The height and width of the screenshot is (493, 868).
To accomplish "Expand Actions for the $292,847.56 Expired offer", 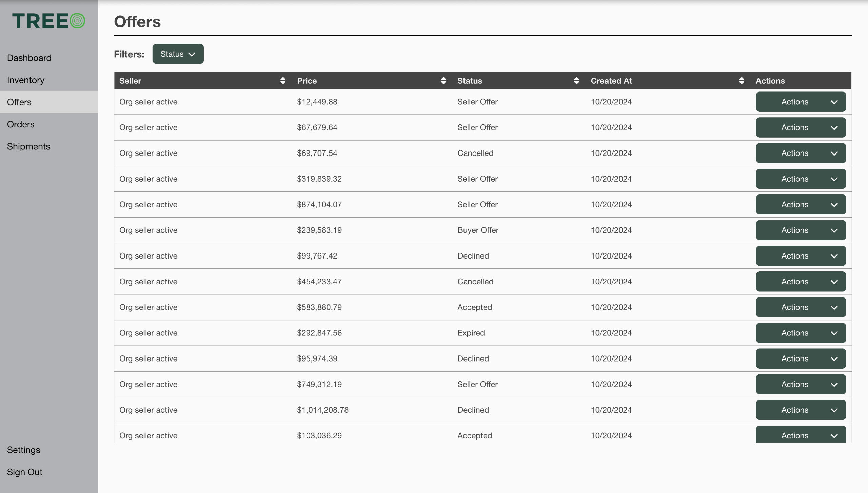I will point(800,333).
